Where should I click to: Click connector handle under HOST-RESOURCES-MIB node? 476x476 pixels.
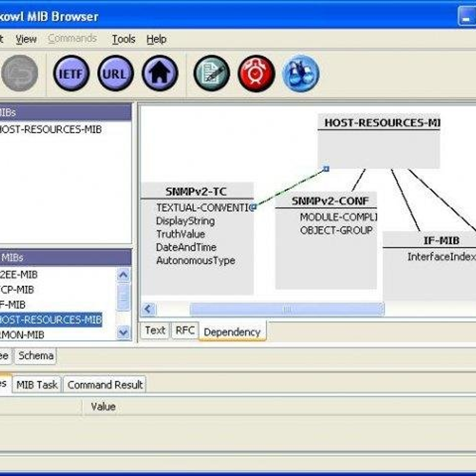coord(326,169)
